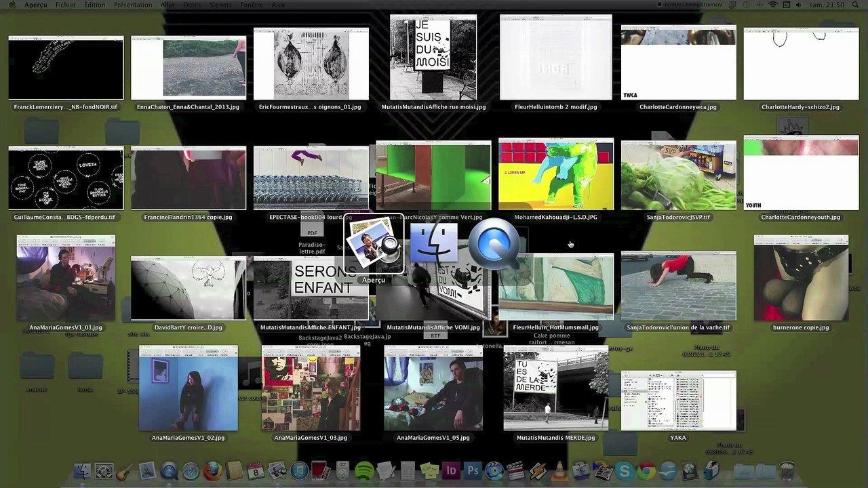This screenshot has height=488, width=868.
Task: Select the EricFourmestraux oignons_01.jpg window
Action: coord(311,64)
